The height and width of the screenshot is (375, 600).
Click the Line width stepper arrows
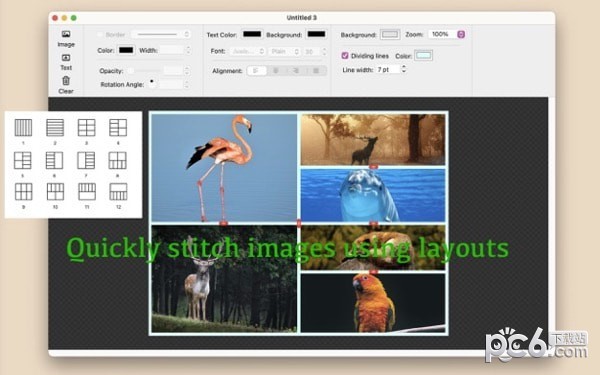(404, 69)
